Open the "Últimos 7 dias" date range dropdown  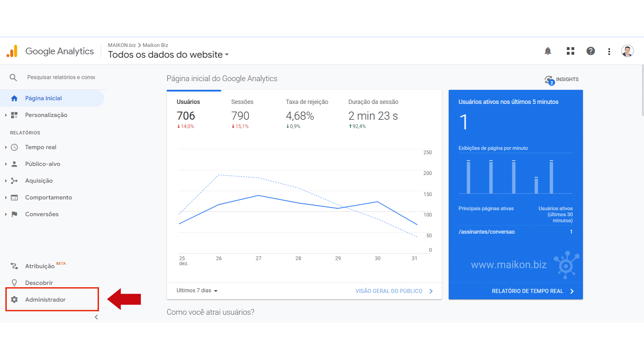[197, 291]
